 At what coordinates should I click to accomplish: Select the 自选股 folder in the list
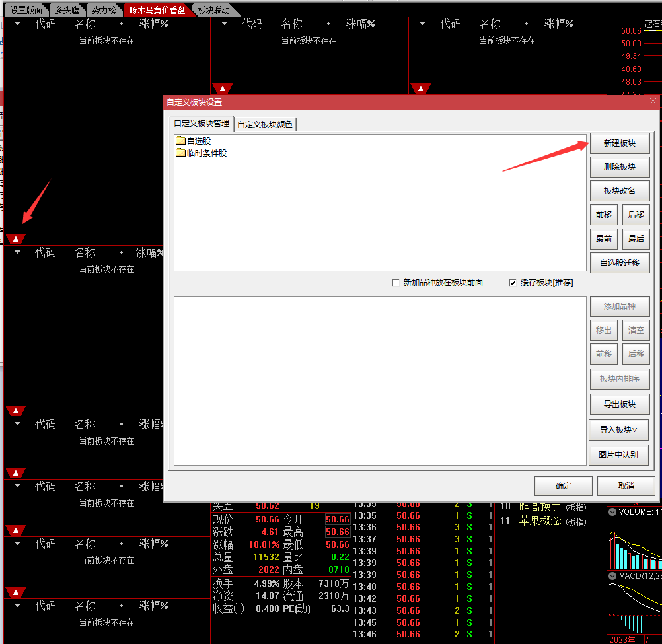point(194,141)
